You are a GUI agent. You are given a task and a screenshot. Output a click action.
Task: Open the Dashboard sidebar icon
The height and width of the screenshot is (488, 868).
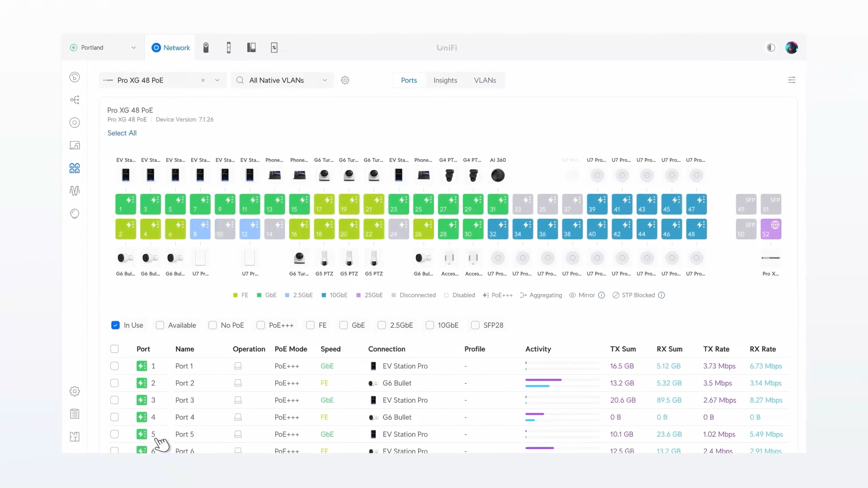(75, 77)
